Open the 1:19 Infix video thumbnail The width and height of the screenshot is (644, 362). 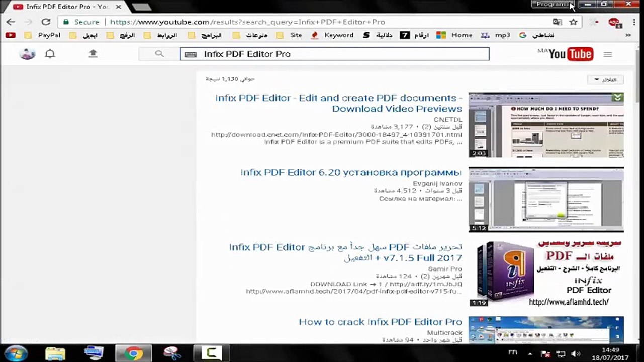[x=546, y=275]
